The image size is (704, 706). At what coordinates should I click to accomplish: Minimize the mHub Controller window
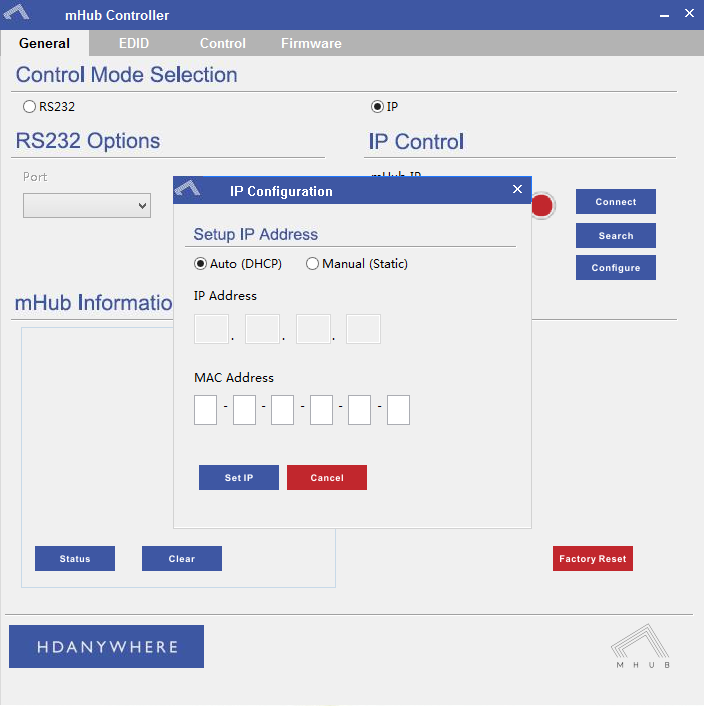[664, 16]
